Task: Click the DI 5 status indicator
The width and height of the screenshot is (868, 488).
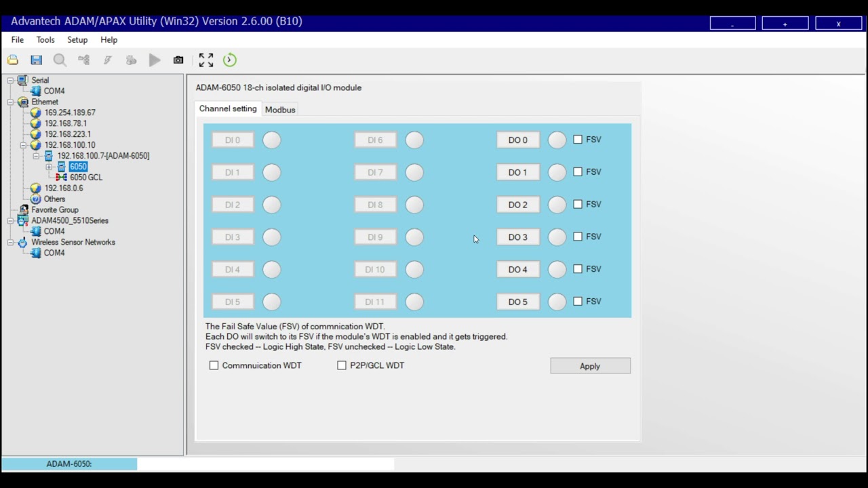Action: point(271,302)
